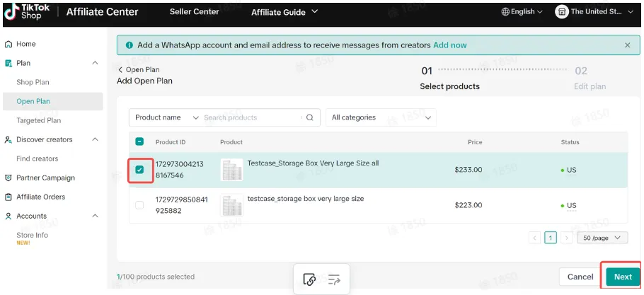
Task: Click the Search products input field
Action: coord(252,117)
